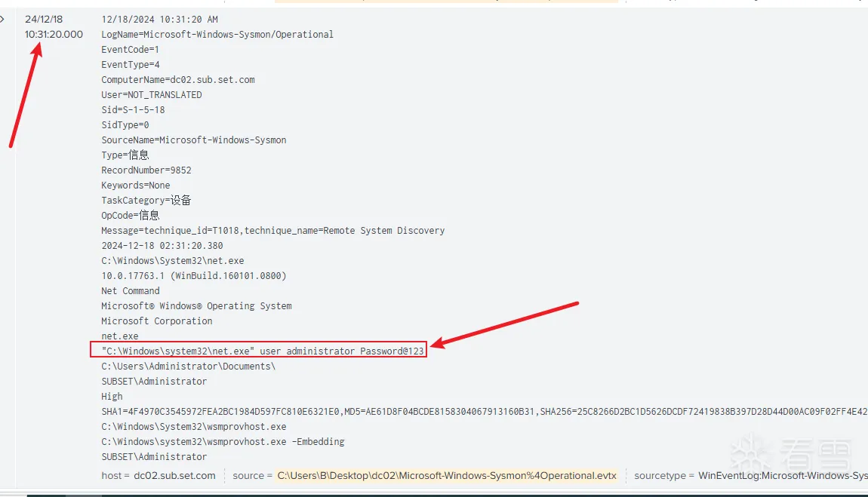The height and width of the screenshot is (497, 868).
Task: Expand the event row chevron
Action: [2, 20]
